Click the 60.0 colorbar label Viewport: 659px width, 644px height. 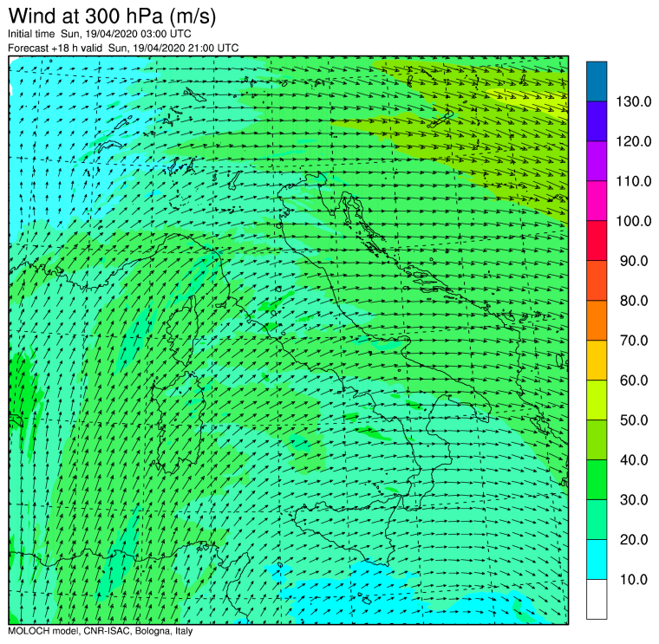click(634, 381)
